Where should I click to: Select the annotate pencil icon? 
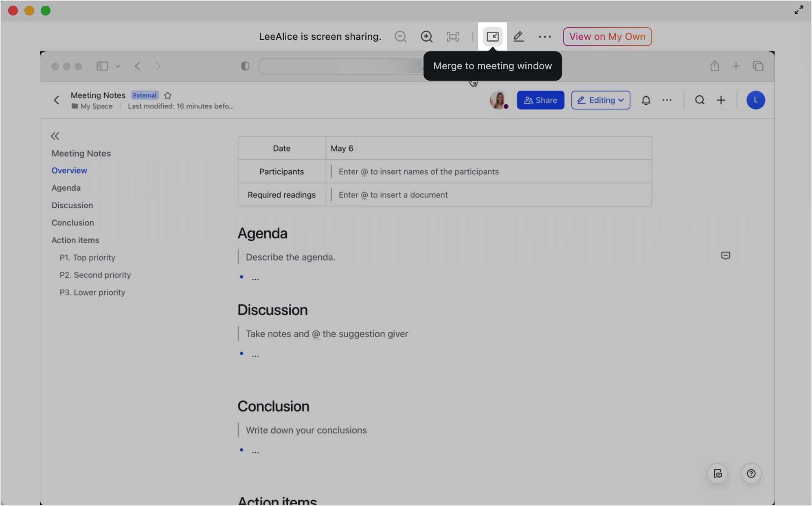518,37
